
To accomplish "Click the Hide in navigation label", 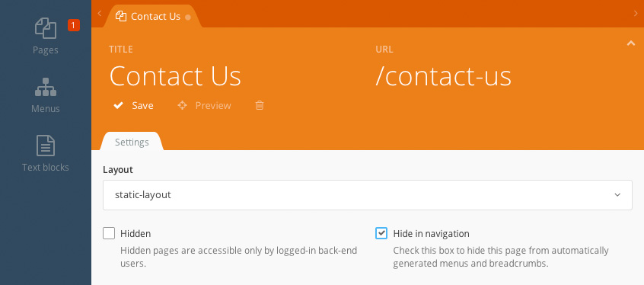I will (431, 234).
